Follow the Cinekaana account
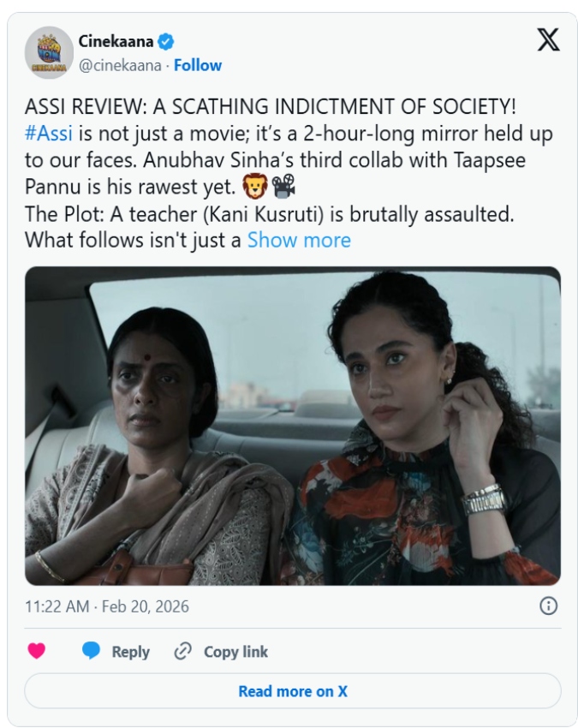Screen dimensions: 578x728 tap(198, 65)
